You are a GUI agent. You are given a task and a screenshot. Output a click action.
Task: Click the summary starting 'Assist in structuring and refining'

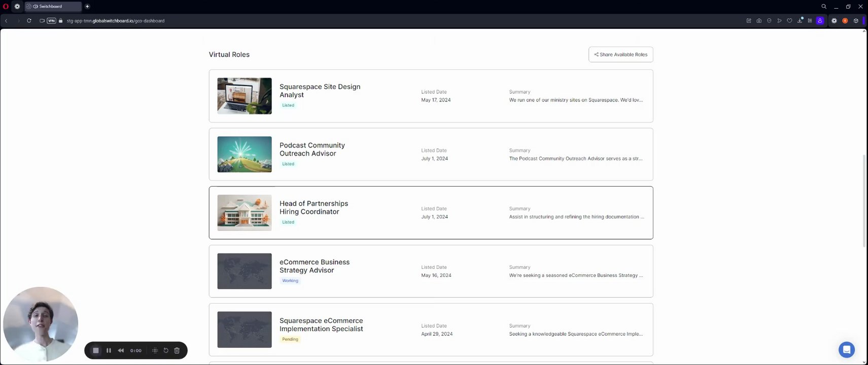[x=577, y=217]
